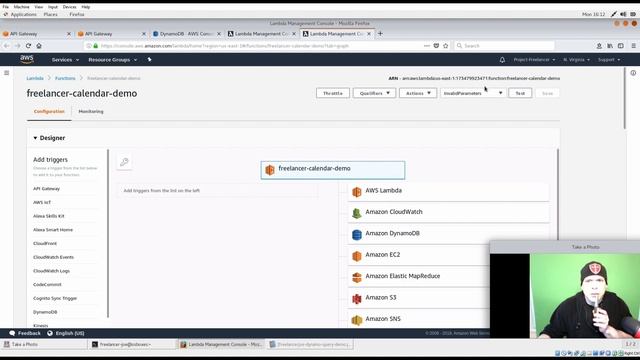The height and width of the screenshot is (360, 640).
Task: Add CloudFront trigger from list
Action: point(45,243)
